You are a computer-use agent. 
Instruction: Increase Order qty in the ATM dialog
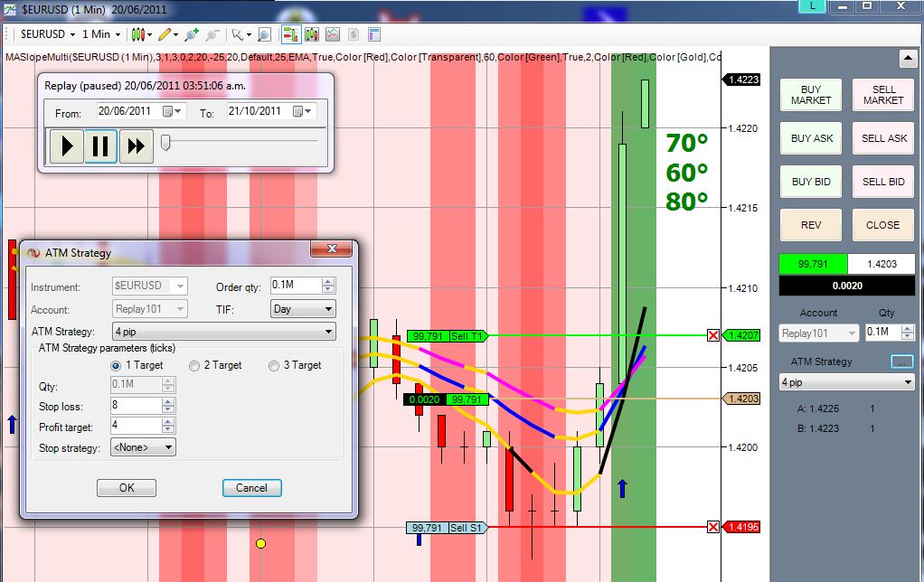pyautogui.click(x=328, y=282)
